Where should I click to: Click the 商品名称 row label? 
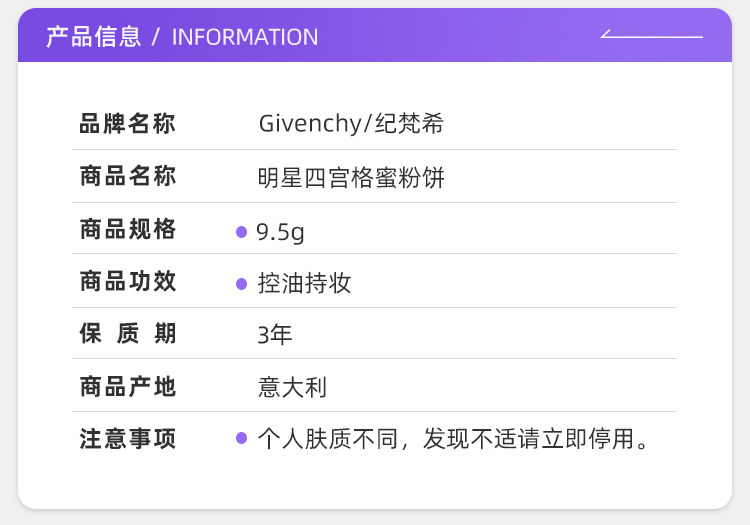click(127, 177)
